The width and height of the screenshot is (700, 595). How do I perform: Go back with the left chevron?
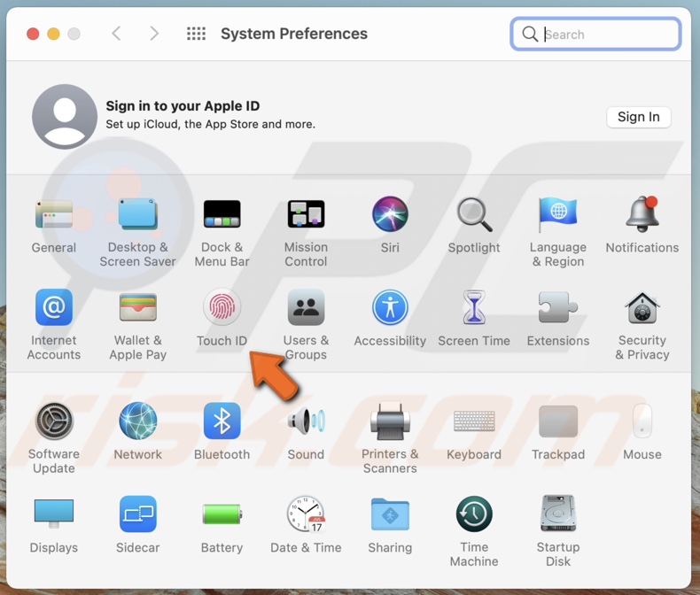click(x=116, y=34)
